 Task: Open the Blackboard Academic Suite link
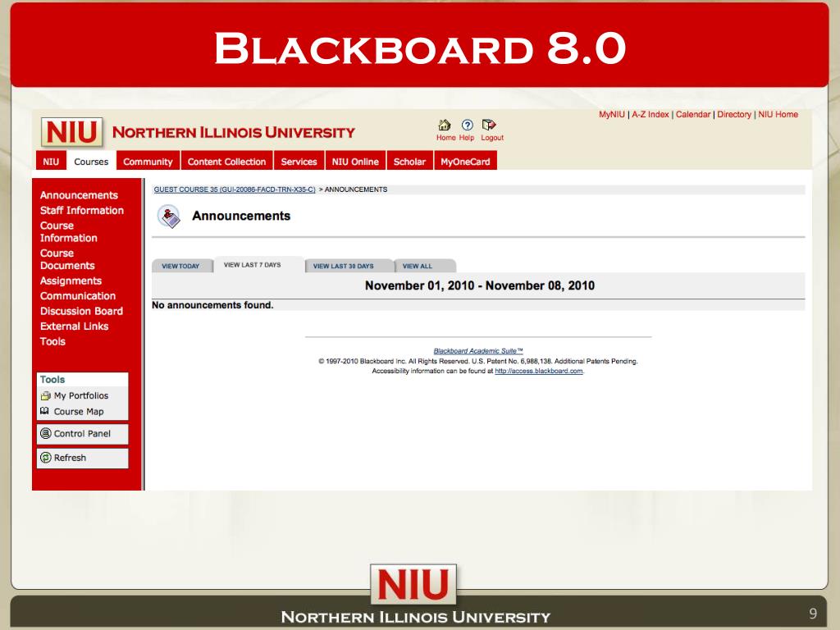(478, 351)
